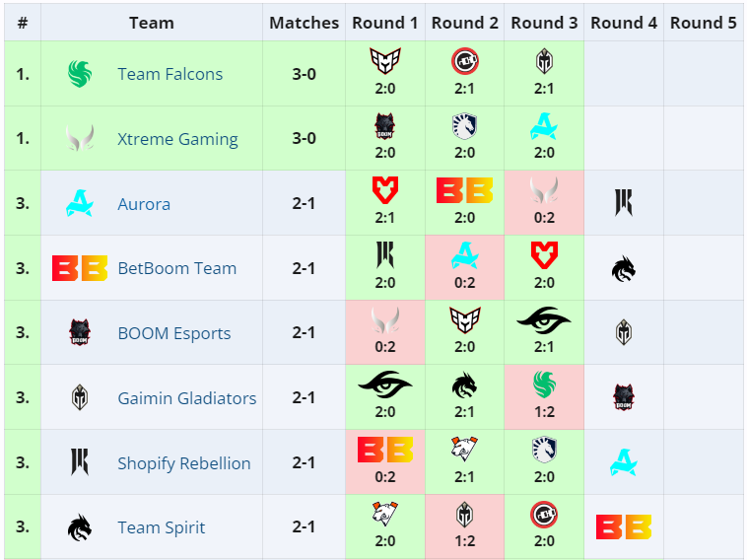The image size is (747, 560).
Task: Open the BetBoom Team name link
Action: point(176,268)
